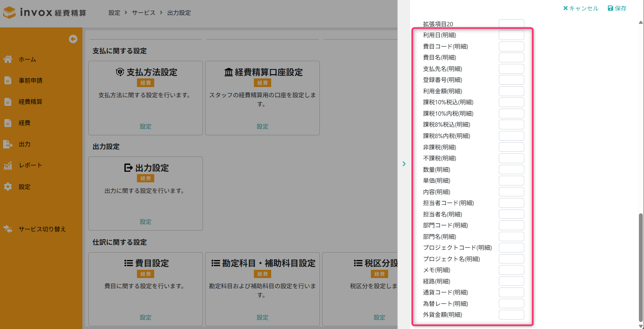Click the 数量(明細) input field
Viewport: 644px width, 329px height.
pos(511,169)
